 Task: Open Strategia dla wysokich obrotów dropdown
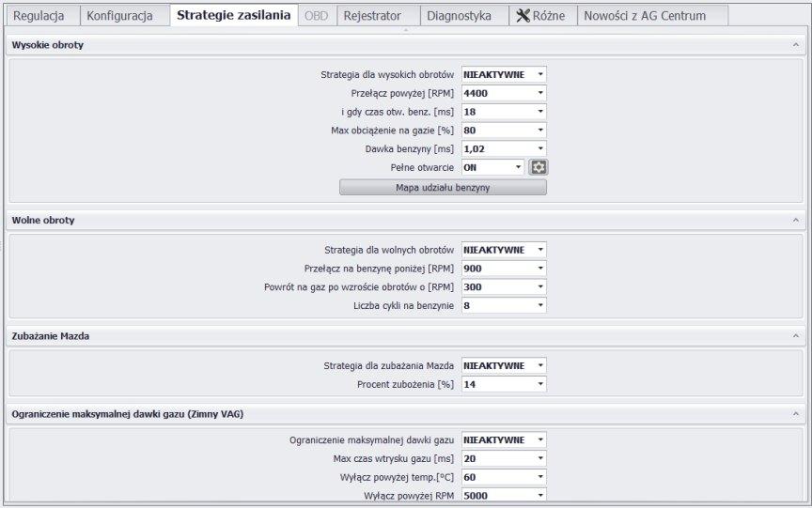point(504,74)
